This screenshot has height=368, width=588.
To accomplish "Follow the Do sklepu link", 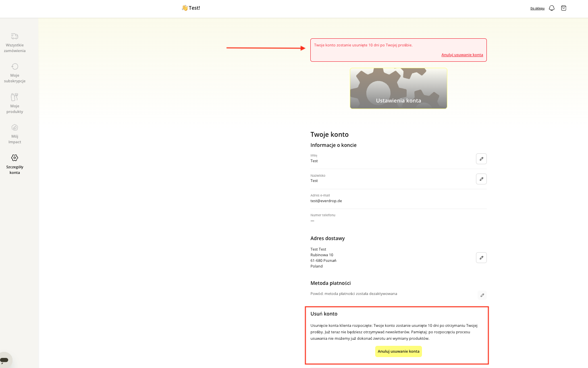I will pyautogui.click(x=537, y=8).
